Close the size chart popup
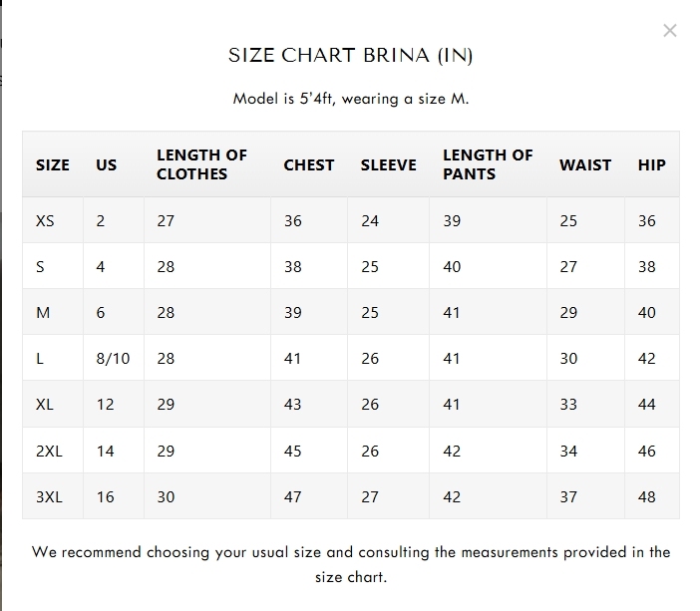Viewport: 700px width, 611px height. (x=670, y=31)
